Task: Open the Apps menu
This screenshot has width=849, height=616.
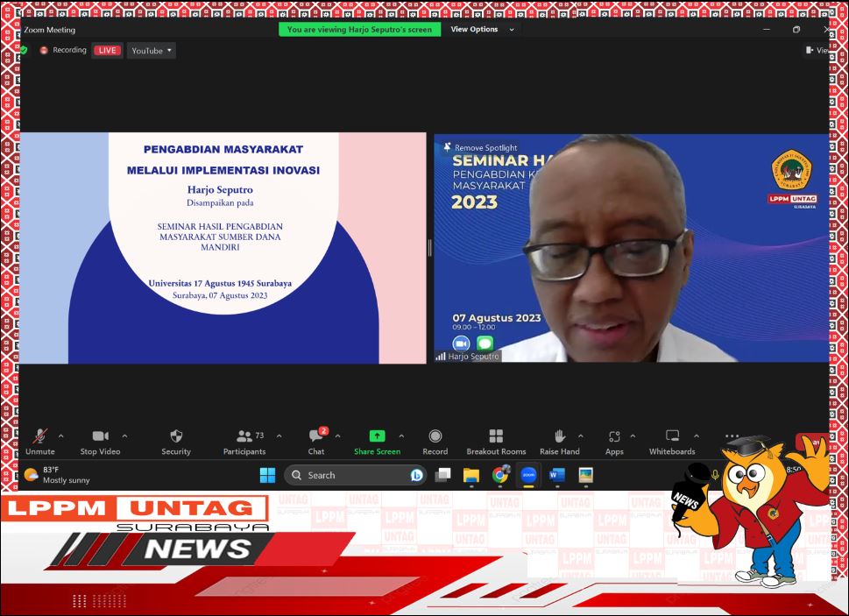Action: 614,442
